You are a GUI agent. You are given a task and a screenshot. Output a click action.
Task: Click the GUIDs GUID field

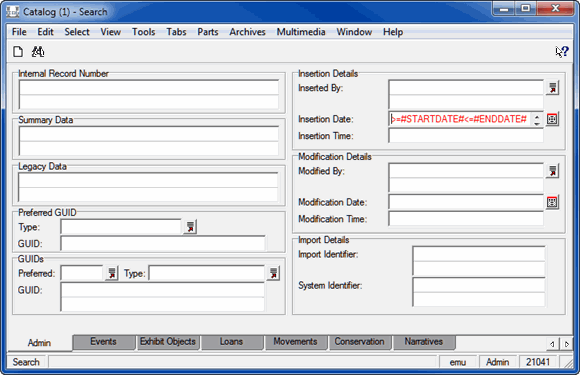click(163, 297)
